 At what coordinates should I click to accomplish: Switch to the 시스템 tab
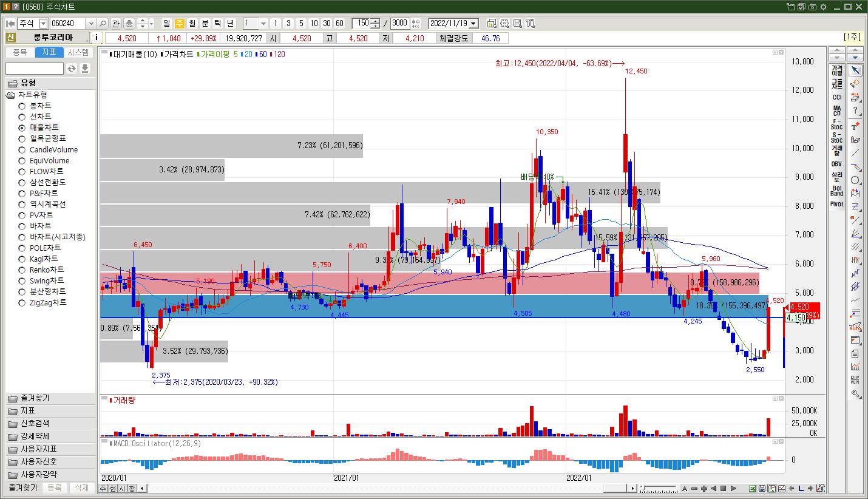pyautogui.click(x=78, y=53)
